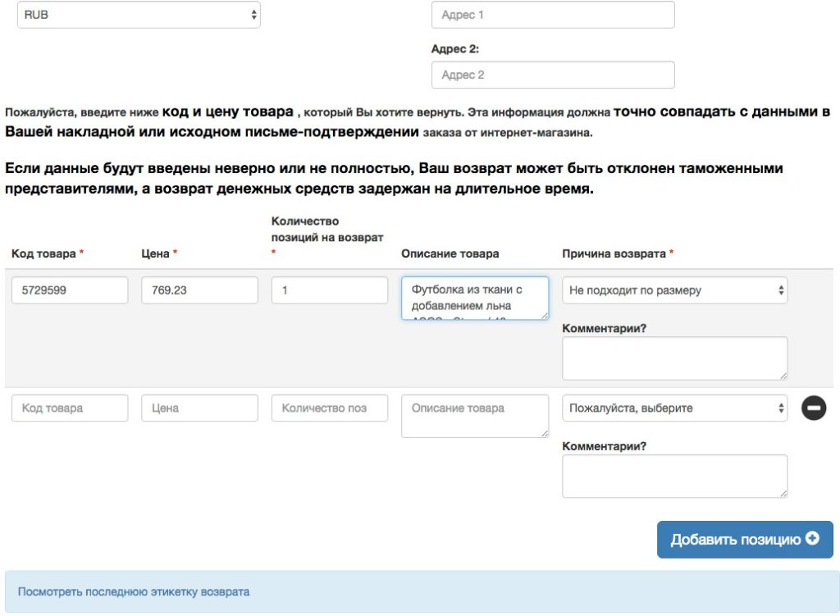The width and height of the screenshot is (840, 616).
Task: Click the Код товара column label
Action: click(x=43, y=254)
